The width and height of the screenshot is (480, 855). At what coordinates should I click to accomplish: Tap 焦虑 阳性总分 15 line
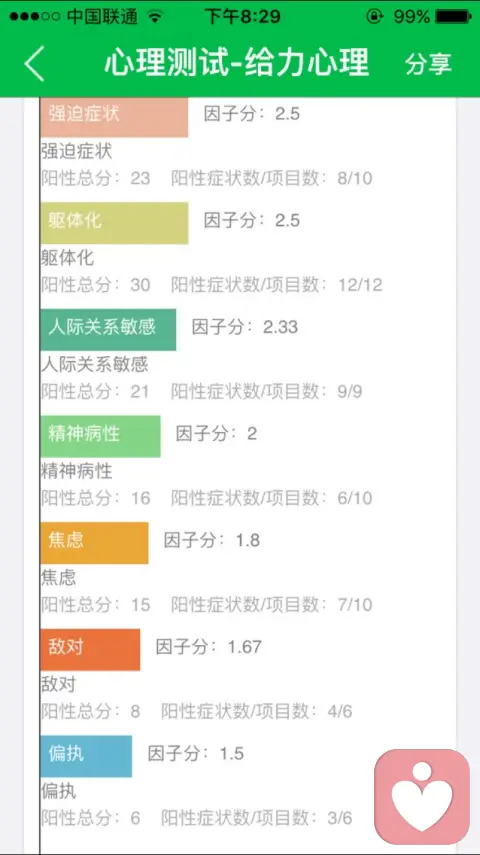click(95, 605)
